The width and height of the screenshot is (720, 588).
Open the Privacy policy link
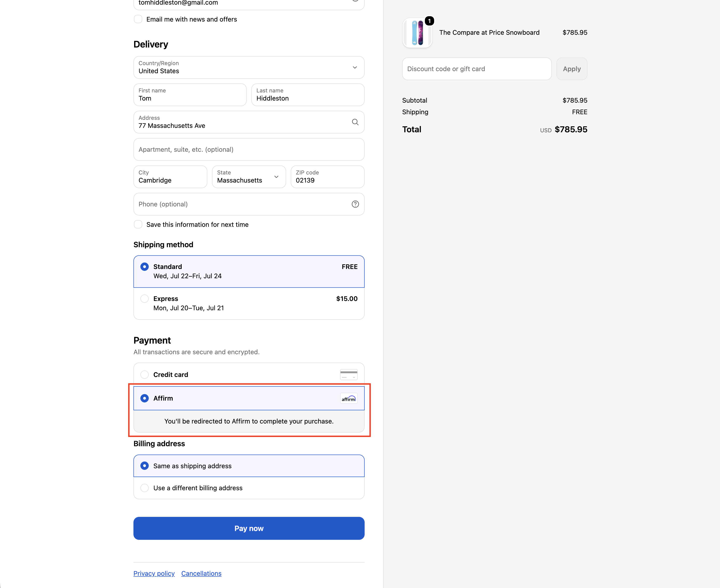(x=154, y=573)
